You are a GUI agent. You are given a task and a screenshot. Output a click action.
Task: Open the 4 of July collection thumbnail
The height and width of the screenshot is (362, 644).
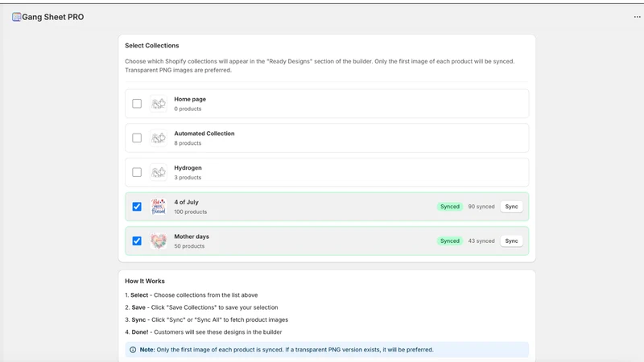click(158, 207)
